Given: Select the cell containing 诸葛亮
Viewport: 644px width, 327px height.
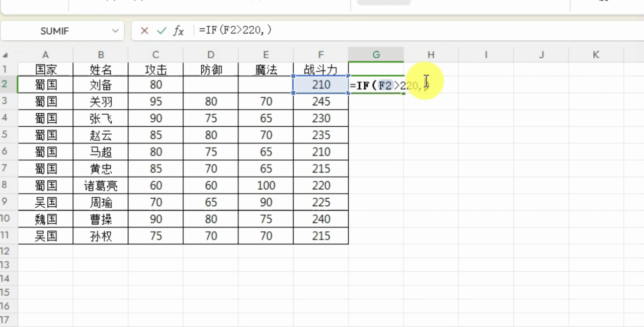Looking at the screenshot, I should tap(101, 185).
